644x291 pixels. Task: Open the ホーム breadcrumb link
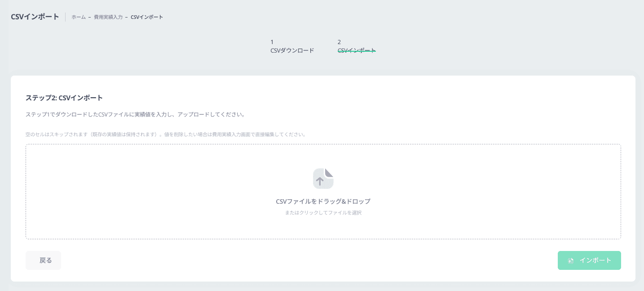pos(78,17)
